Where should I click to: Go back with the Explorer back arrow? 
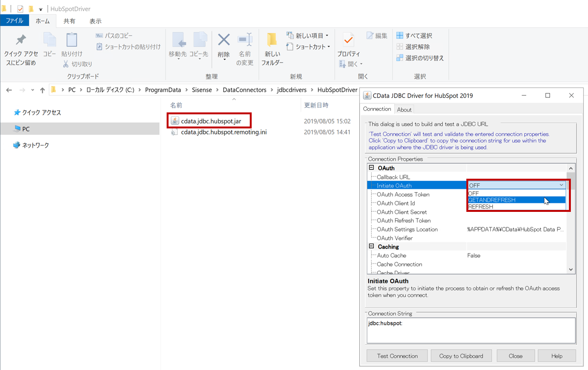pyautogui.click(x=9, y=90)
